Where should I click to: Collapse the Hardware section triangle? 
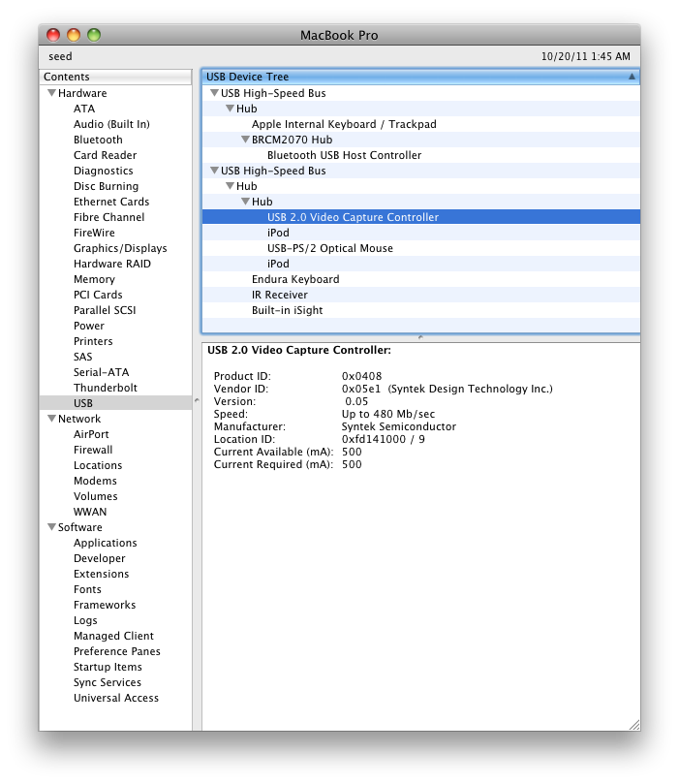coord(51,94)
